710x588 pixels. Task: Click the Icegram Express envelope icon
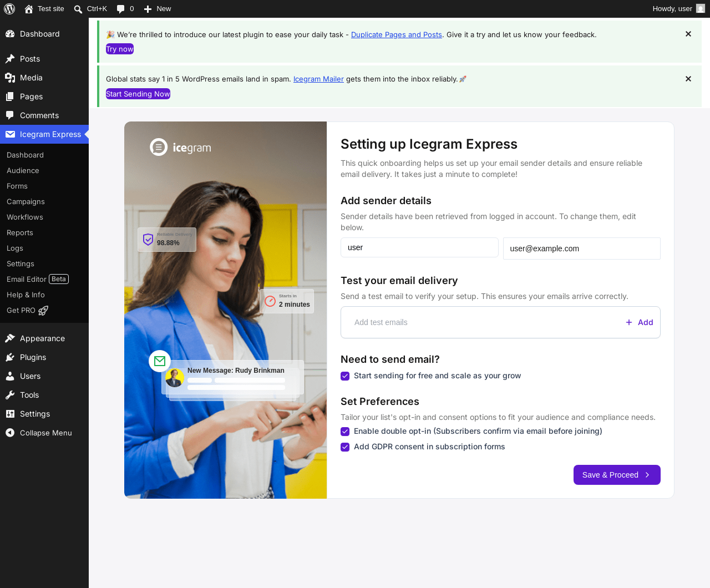[x=10, y=134]
